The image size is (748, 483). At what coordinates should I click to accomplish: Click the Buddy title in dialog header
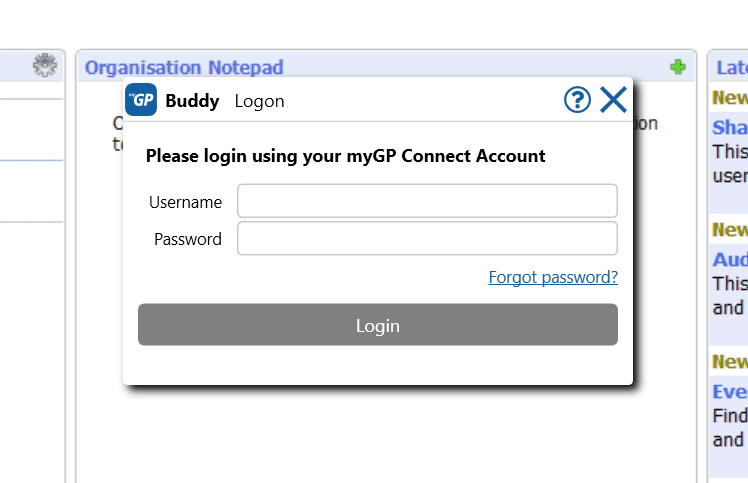tap(192, 101)
